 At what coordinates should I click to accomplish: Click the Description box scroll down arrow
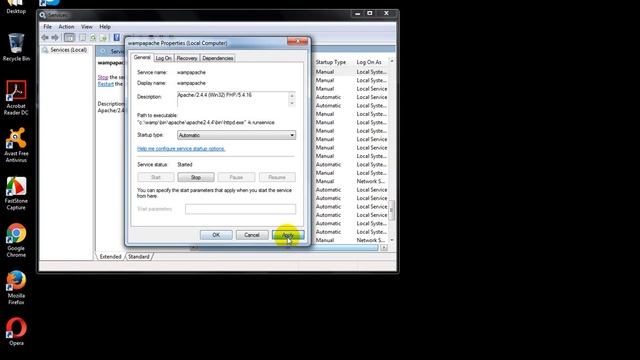click(x=292, y=103)
